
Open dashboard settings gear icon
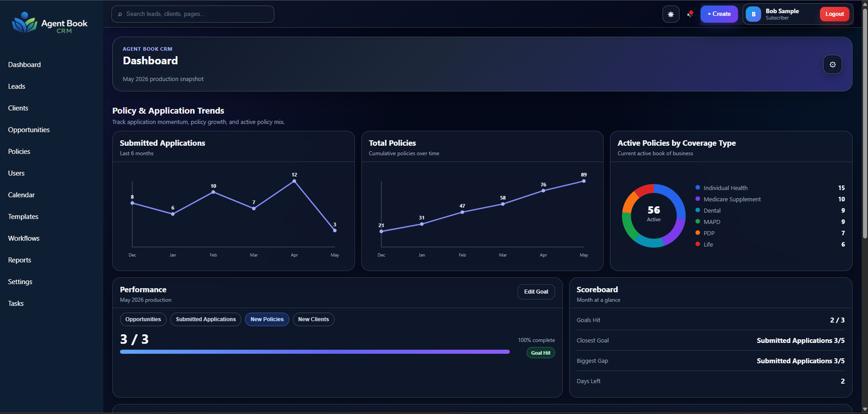click(833, 64)
